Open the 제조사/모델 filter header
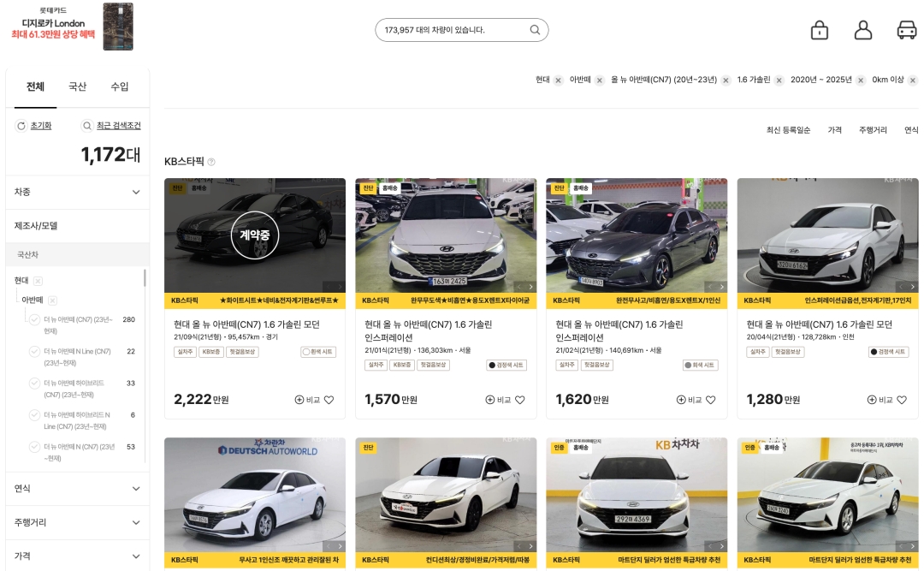Image resolution: width=924 pixels, height=571 pixels. pos(77,226)
